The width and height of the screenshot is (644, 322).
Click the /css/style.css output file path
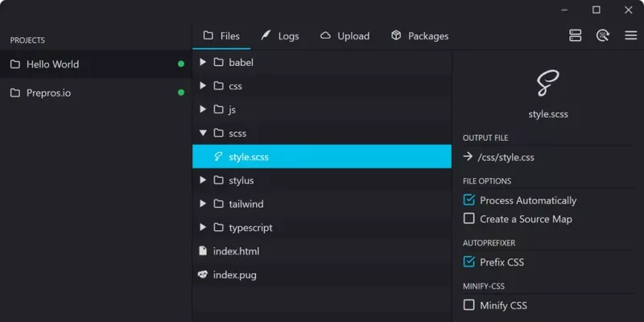point(505,157)
